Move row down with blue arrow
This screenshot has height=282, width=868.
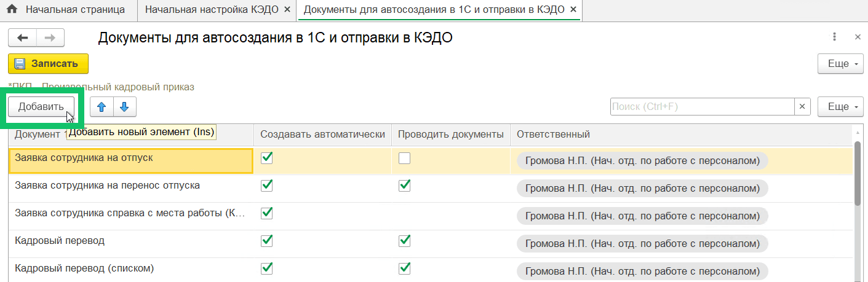click(124, 107)
